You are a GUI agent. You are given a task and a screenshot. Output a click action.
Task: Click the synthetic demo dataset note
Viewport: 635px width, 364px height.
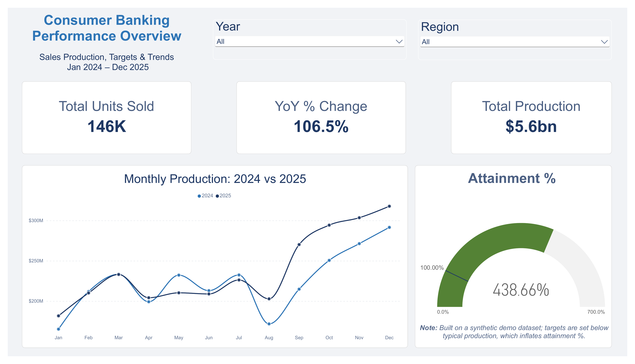coord(514,332)
